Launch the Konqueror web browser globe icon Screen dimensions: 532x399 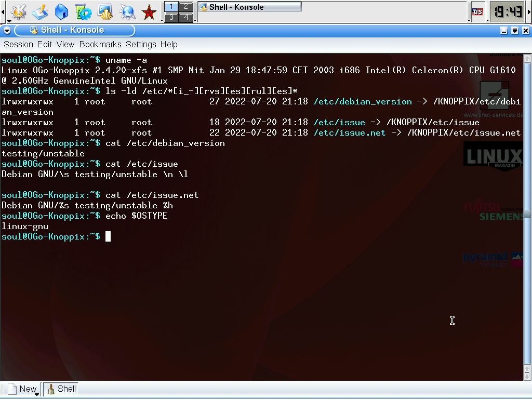[127, 12]
